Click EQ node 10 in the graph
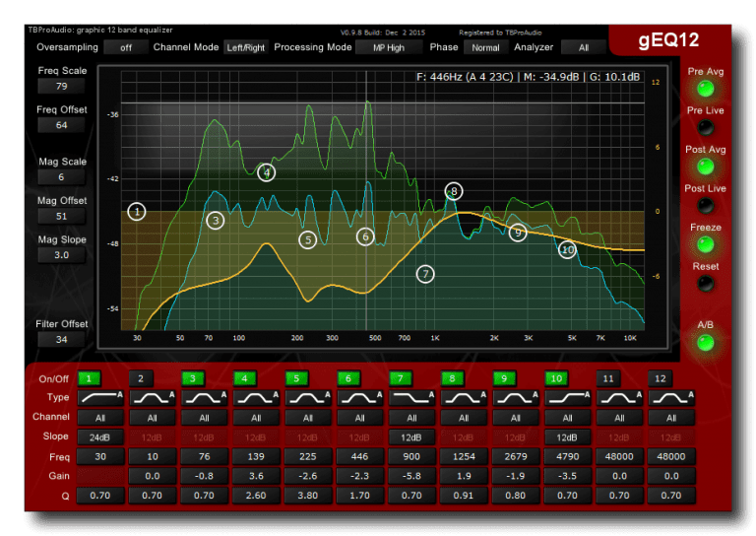The height and width of the screenshot is (536, 756). (x=567, y=249)
